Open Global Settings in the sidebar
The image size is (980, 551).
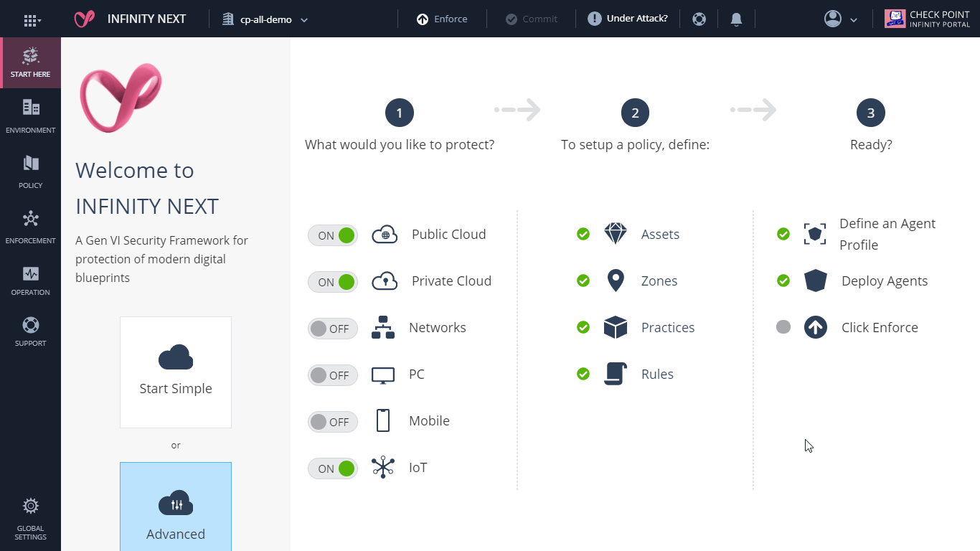(x=31, y=519)
